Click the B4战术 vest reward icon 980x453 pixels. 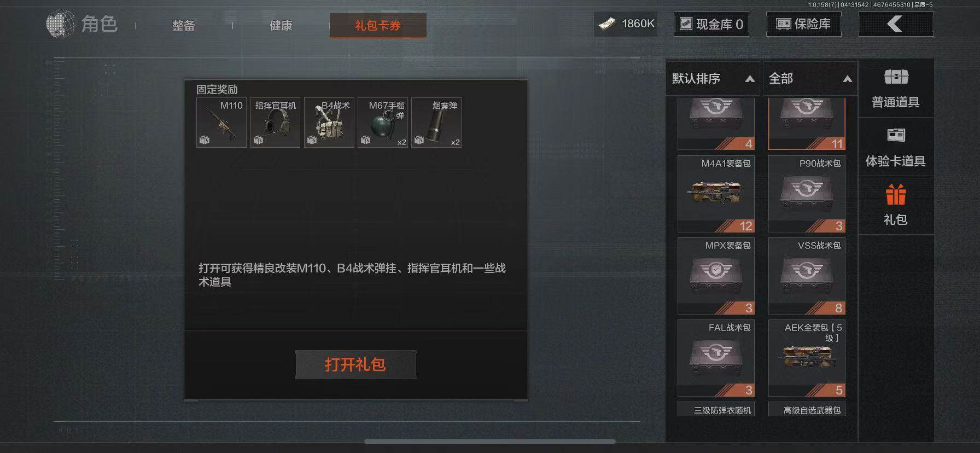tap(329, 123)
